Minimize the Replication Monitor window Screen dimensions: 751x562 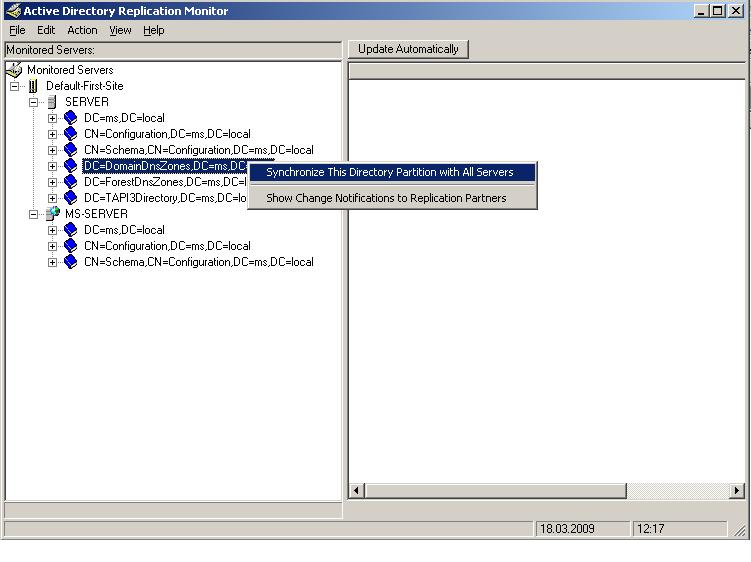pos(702,11)
